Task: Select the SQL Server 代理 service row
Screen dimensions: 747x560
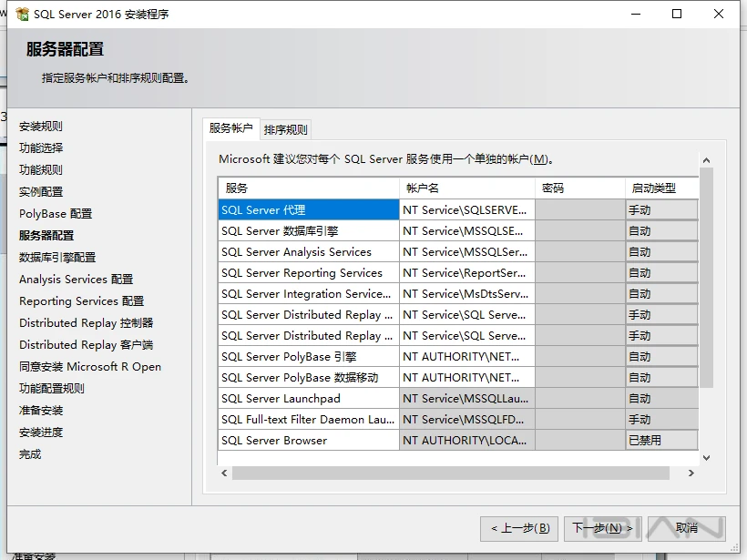Action: [x=309, y=210]
